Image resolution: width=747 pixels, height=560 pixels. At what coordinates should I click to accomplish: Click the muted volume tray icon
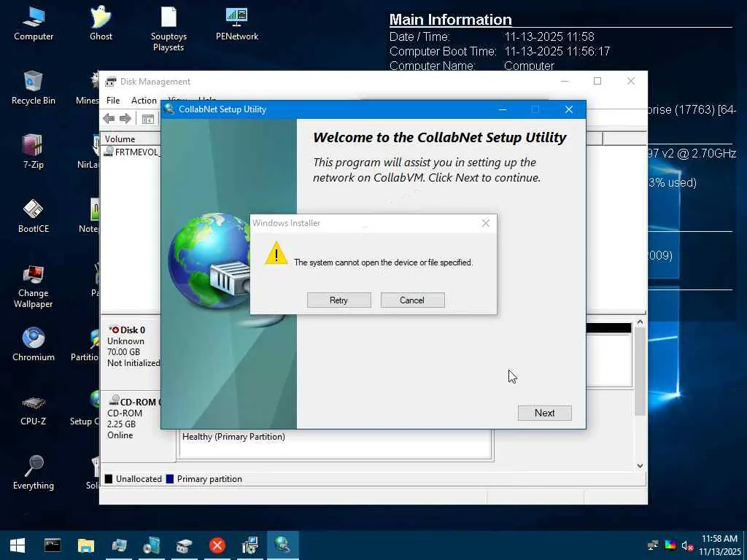pos(687,545)
